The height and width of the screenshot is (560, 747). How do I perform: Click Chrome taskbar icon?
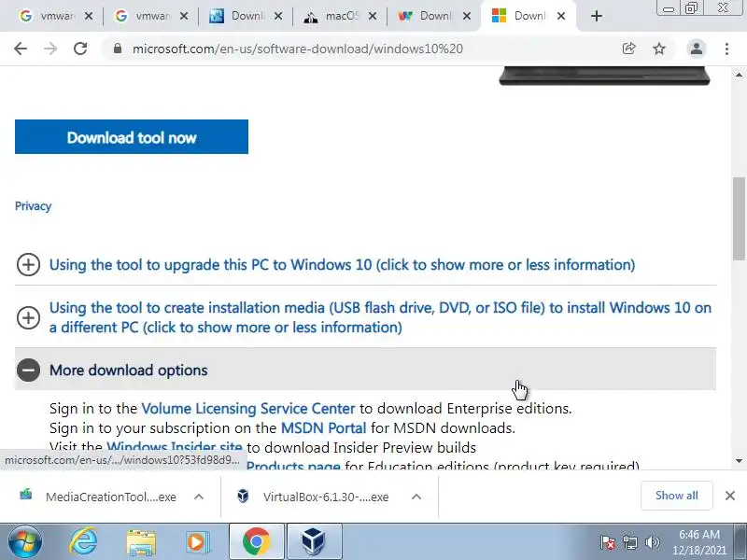tap(256, 541)
